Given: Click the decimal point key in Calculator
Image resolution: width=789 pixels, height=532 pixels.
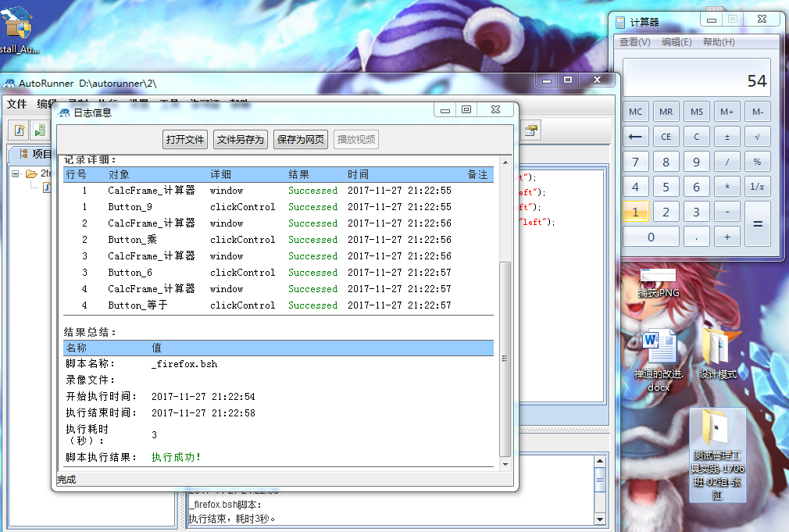Looking at the screenshot, I should (696, 237).
